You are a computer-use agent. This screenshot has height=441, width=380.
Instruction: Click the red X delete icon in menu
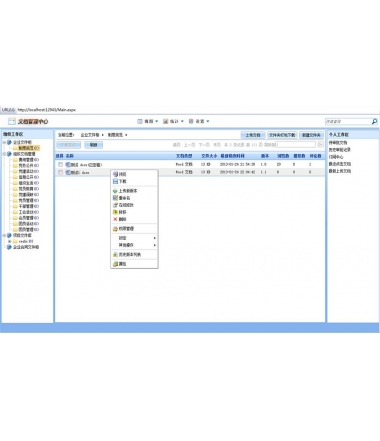coord(115,219)
